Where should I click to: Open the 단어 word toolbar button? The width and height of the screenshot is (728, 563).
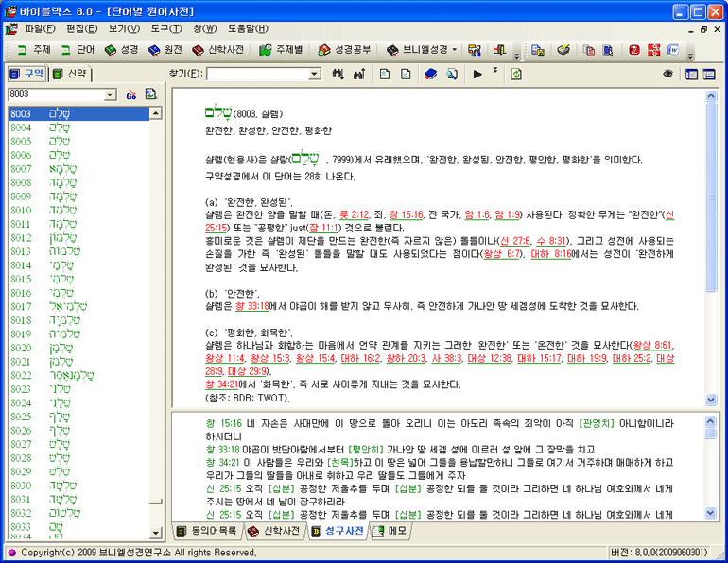[78, 50]
